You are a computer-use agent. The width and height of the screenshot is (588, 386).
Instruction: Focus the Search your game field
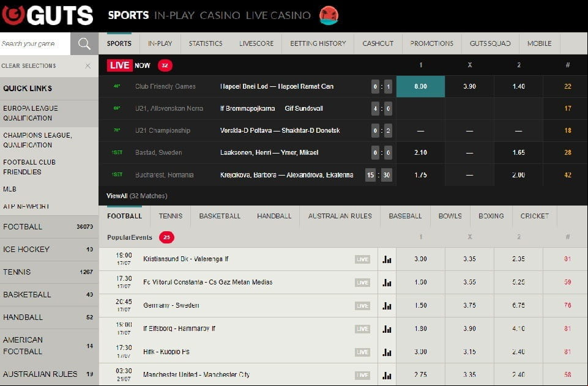[x=35, y=43]
